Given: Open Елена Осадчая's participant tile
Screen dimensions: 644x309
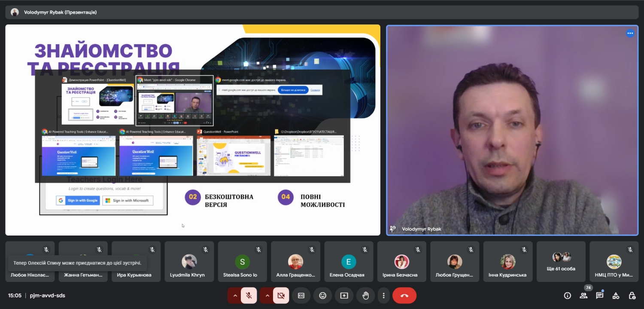Looking at the screenshot, I should coord(349,261).
